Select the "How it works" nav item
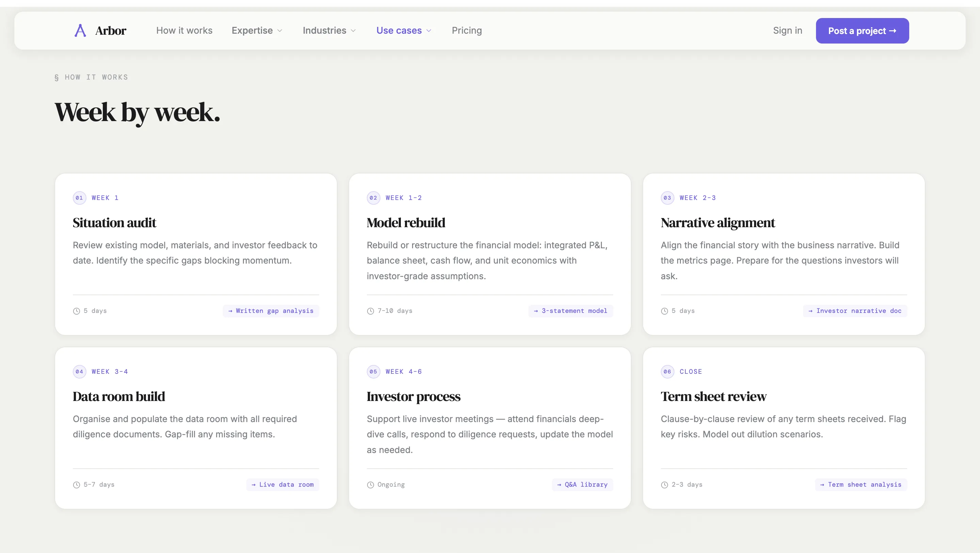Viewport: 980px width, 553px height. click(184, 30)
